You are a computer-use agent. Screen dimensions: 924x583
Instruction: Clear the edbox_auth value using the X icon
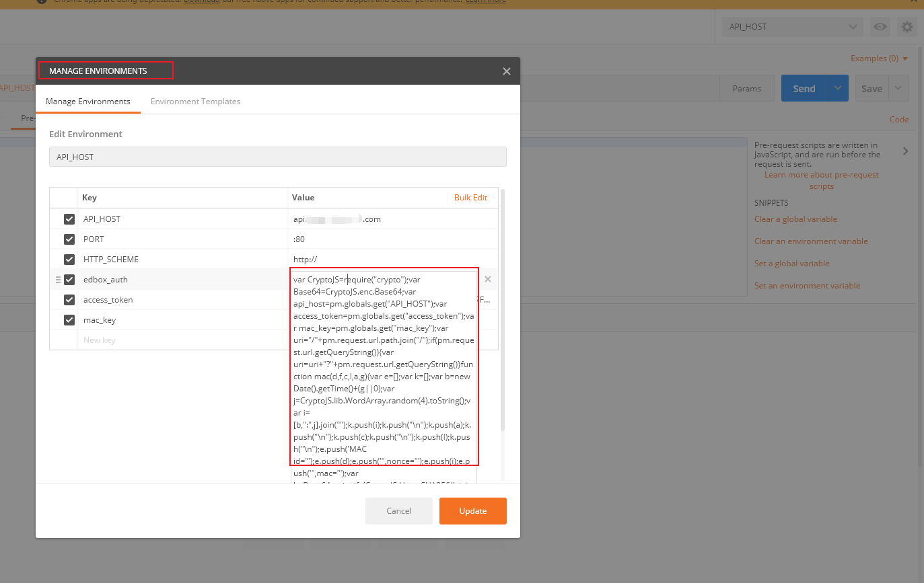click(487, 278)
